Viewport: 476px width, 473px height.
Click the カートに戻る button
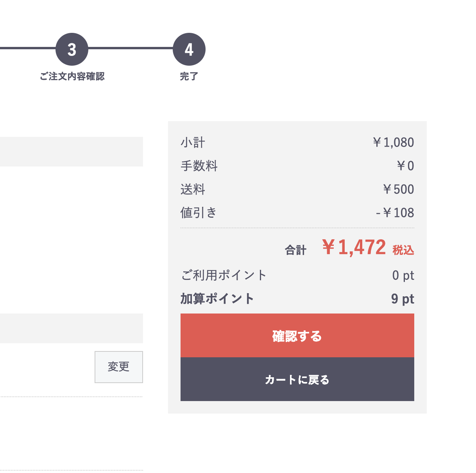point(297,379)
